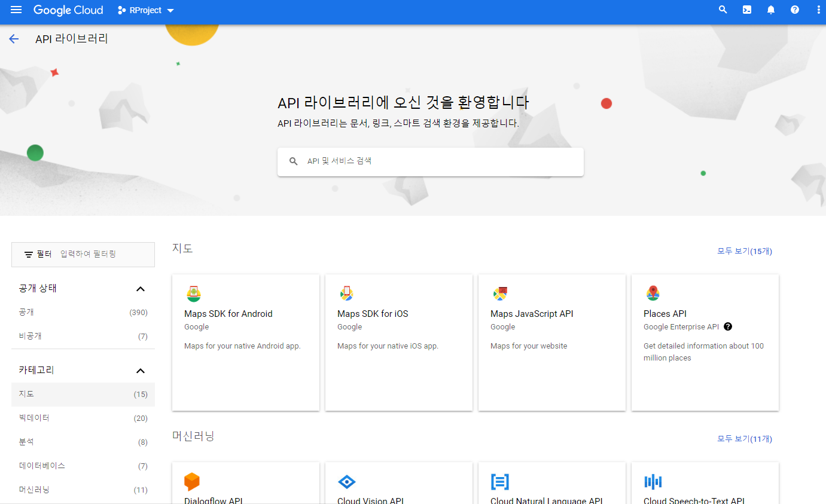Open the RProject project selector dropdown
The height and width of the screenshot is (504, 826).
[x=146, y=10]
